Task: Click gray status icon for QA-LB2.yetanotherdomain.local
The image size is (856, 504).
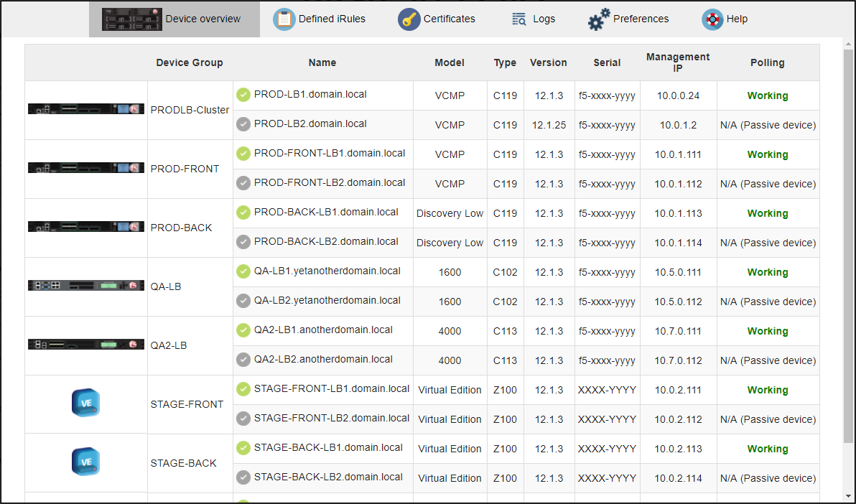Action: [x=243, y=301]
